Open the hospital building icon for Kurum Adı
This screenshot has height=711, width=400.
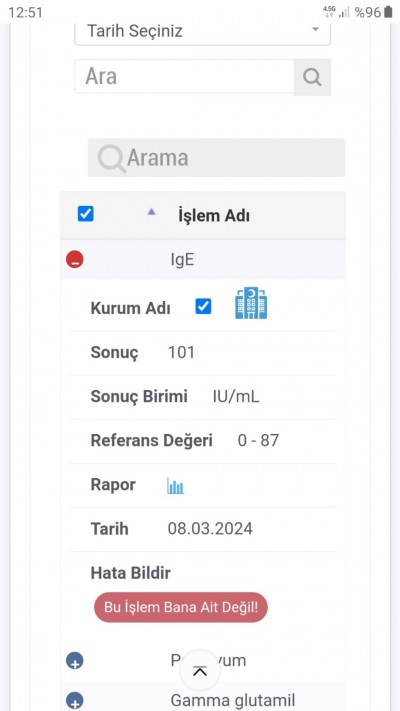251,303
